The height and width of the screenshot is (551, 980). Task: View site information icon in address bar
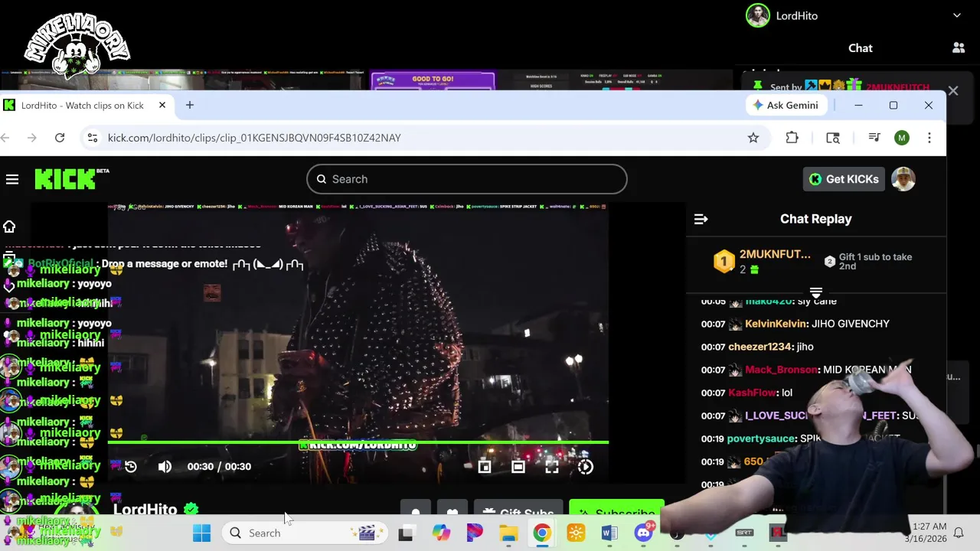click(93, 138)
